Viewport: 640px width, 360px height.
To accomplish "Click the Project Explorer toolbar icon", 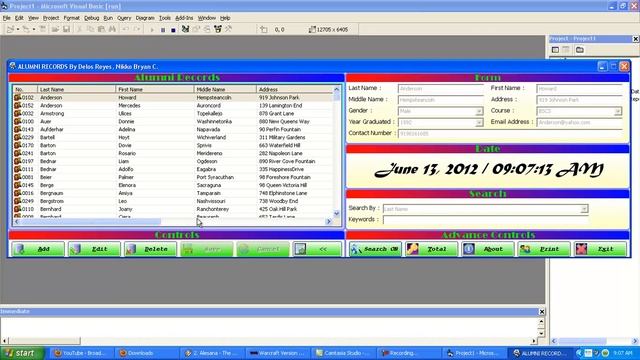I will pos(185,29).
